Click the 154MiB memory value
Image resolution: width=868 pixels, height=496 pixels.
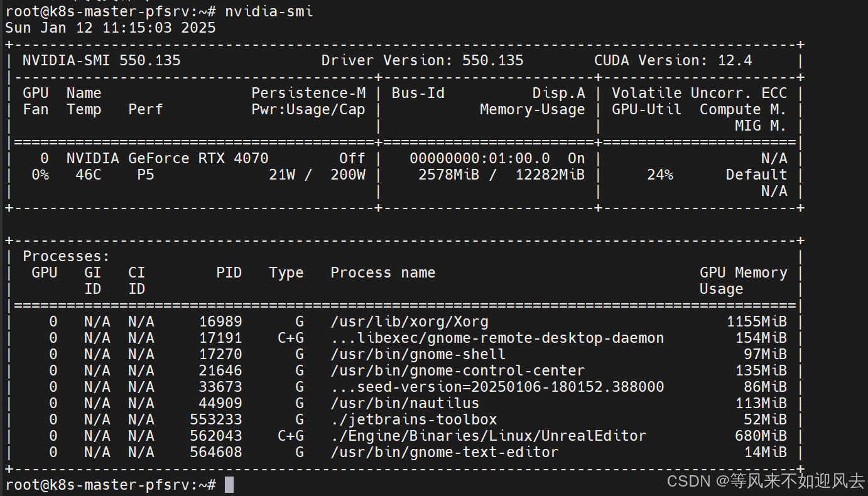[761, 338]
